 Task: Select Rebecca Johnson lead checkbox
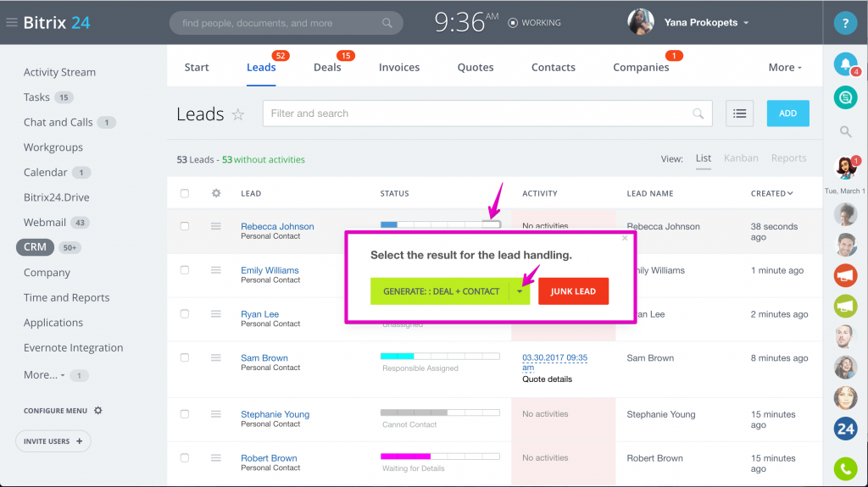point(184,226)
